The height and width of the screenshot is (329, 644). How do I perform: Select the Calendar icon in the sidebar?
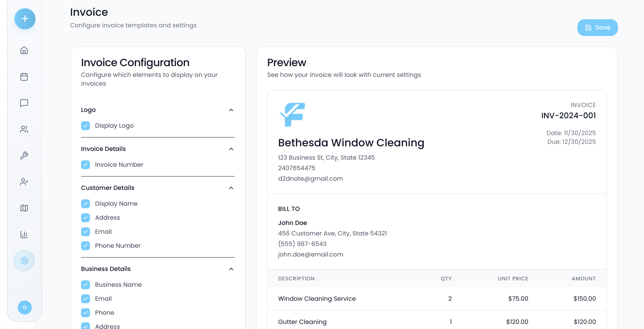pos(24,77)
